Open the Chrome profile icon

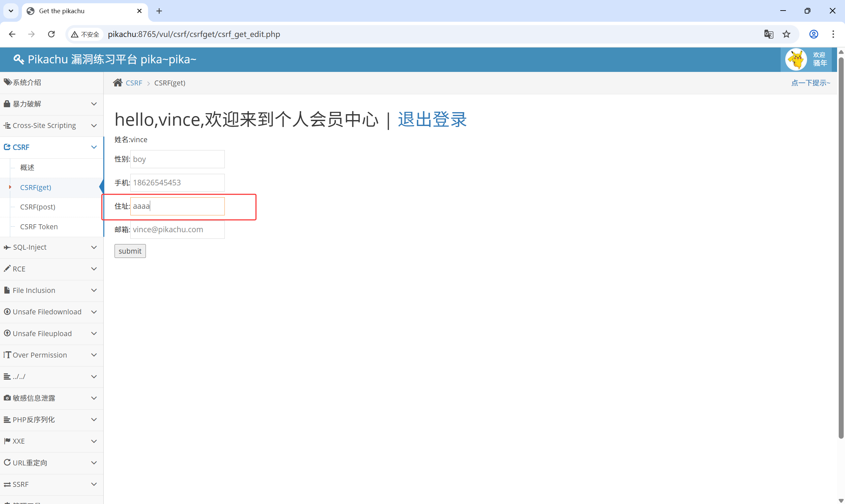[813, 34]
